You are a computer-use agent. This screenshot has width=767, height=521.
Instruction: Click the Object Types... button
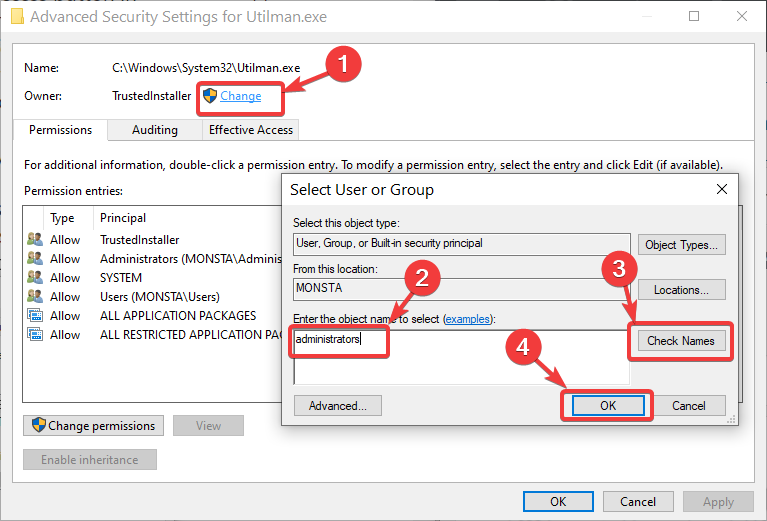(x=681, y=245)
